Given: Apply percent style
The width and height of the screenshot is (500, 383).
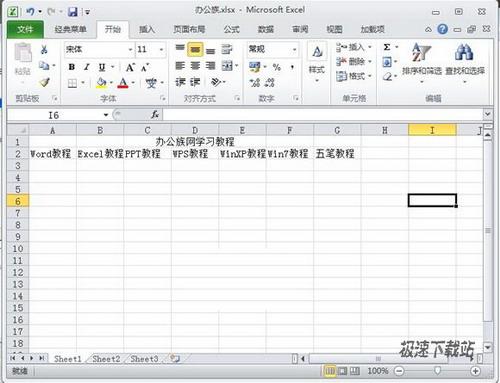Looking at the screenshot, I should click(277, 67).
